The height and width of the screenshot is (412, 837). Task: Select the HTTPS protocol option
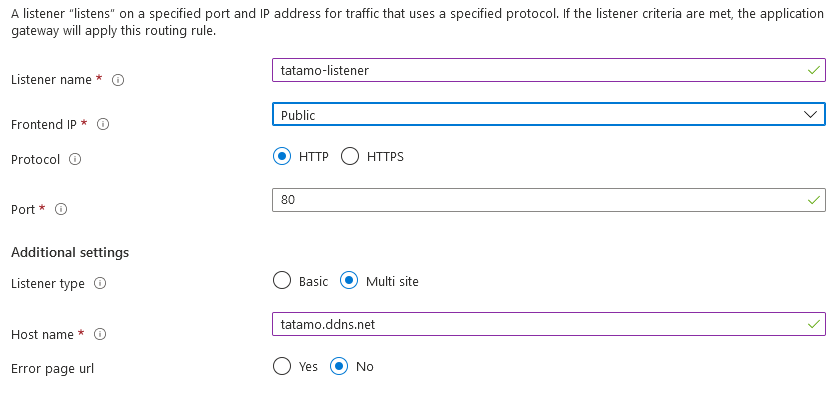(350, 157)
